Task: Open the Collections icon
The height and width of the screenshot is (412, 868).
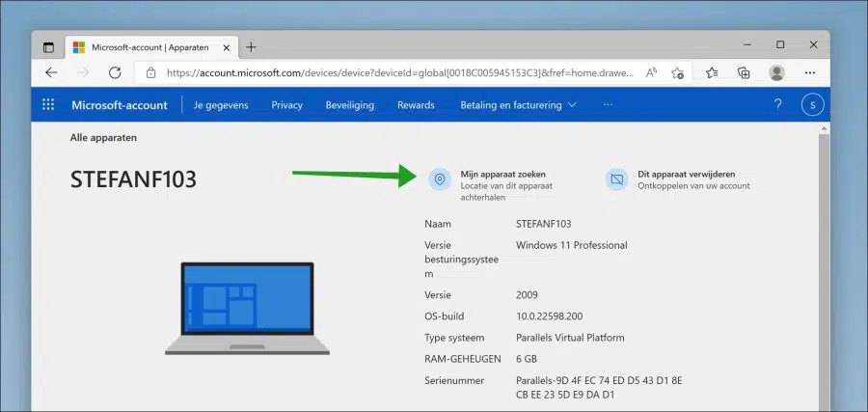Action: click(x=744, y=72)
